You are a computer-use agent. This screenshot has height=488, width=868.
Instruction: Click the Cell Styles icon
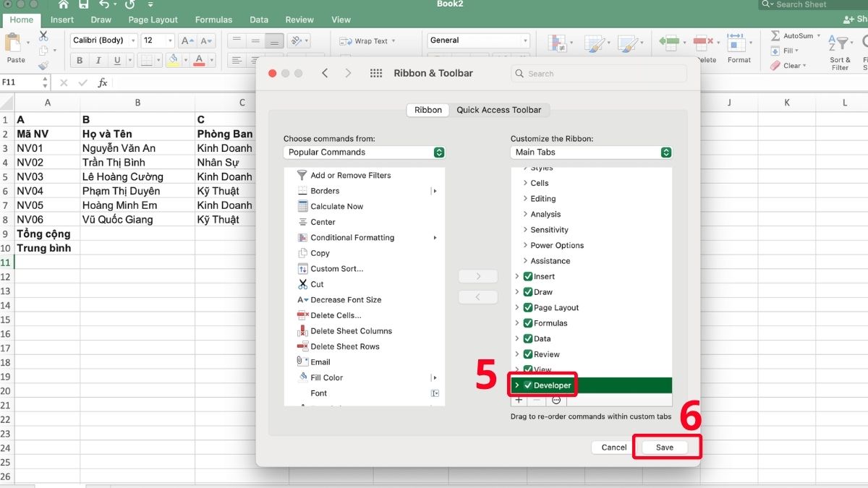coord(629,44)
